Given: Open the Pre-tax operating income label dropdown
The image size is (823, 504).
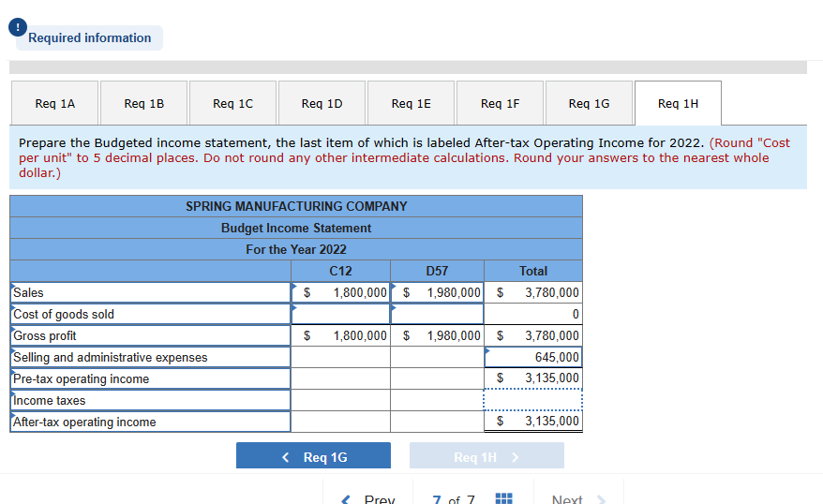Looking at the screenshot, I should [x=150, y=378].
